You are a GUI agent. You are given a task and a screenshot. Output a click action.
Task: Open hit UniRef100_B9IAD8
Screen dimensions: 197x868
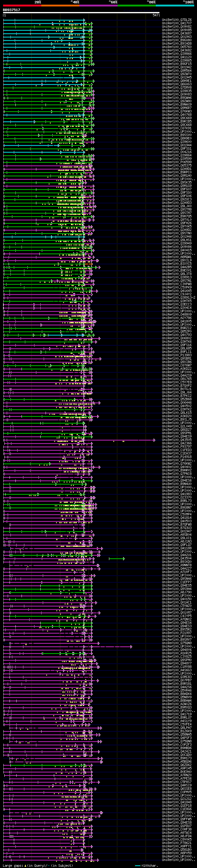click(177, 43)
